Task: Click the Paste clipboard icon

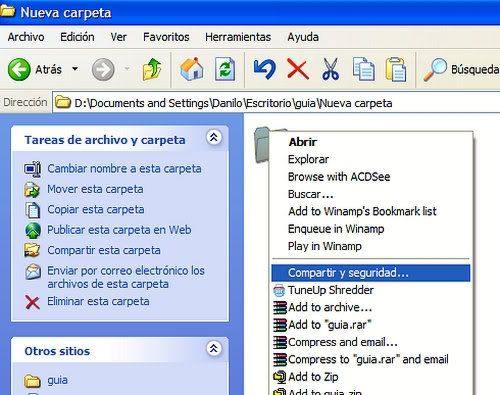Action: [x=396, y=69]
